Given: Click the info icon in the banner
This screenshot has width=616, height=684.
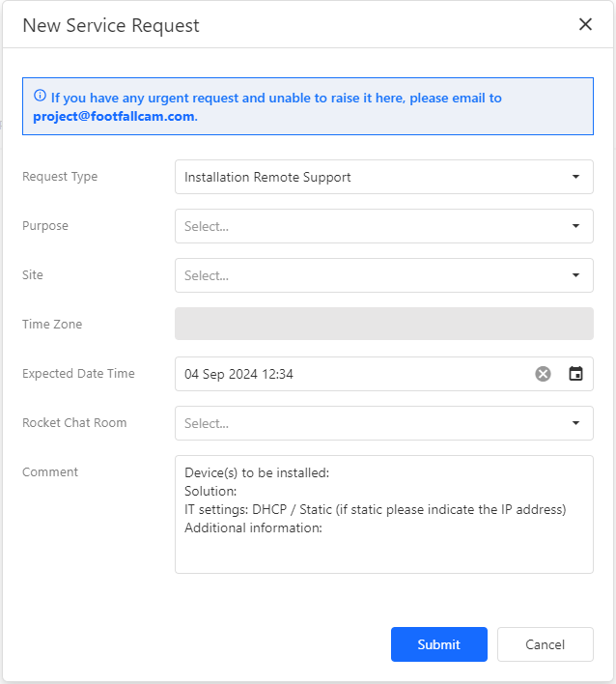Looking at the screenshot, I should (x=40, y=97).
